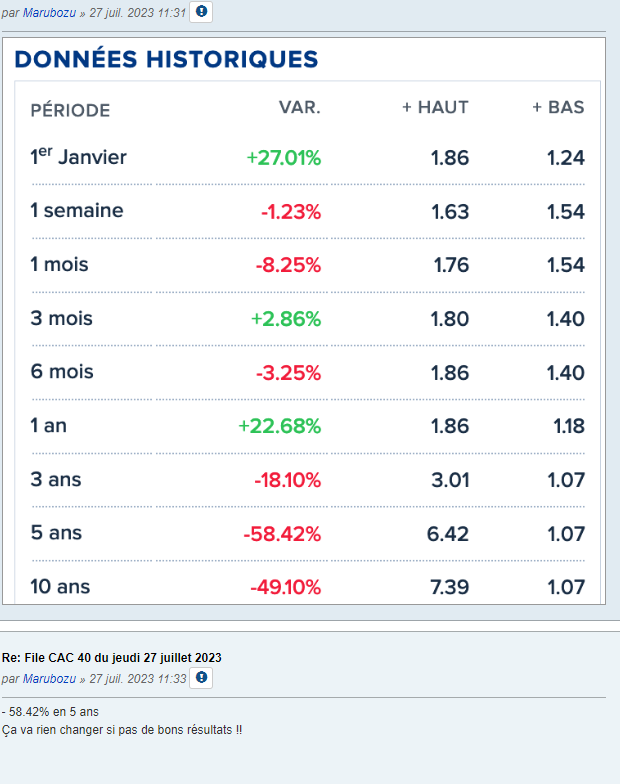Select the 1 semaine period label
The image size is (620, 784).
coord(77,211)
